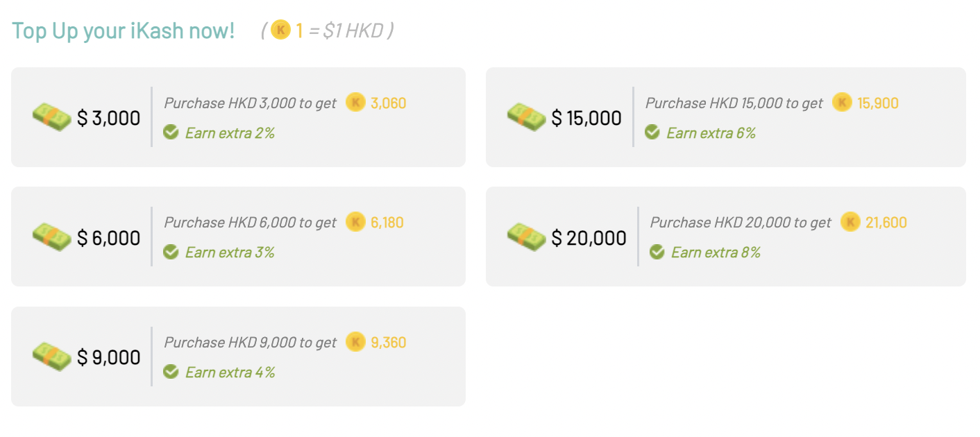Click the cash stack icon beside $ 6,000
This screenshot has height=437, width=980.
click(x=52, y=237)
